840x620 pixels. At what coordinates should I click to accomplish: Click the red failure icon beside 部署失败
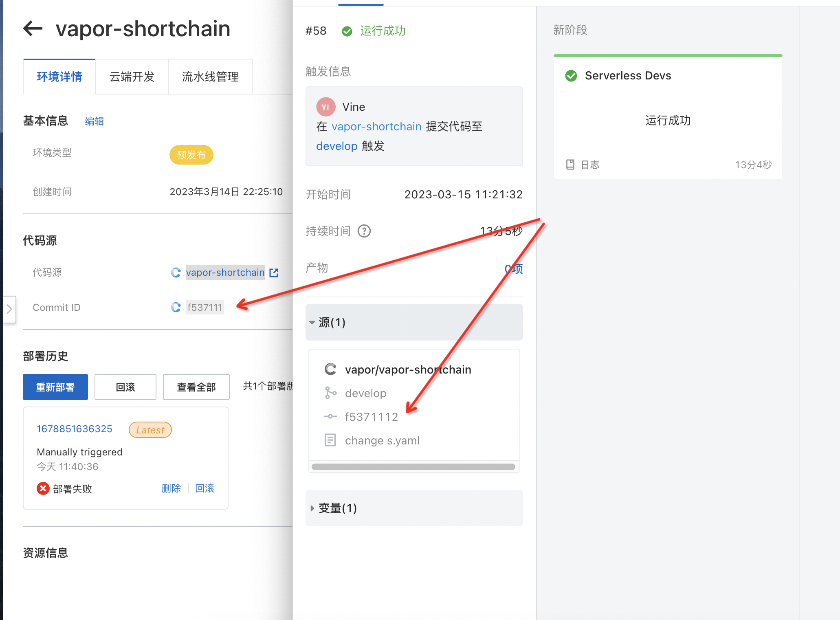tap(43, 488)
